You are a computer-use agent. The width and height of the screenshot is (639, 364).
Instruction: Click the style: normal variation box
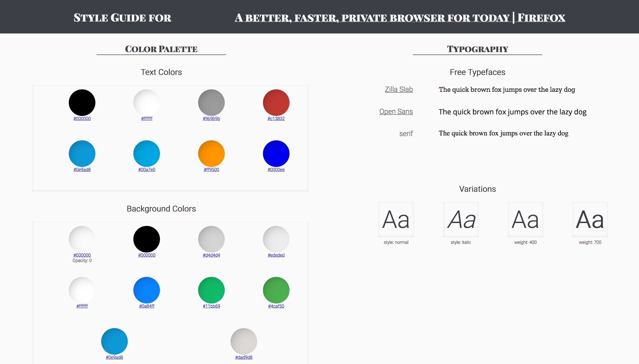[395, 218]
